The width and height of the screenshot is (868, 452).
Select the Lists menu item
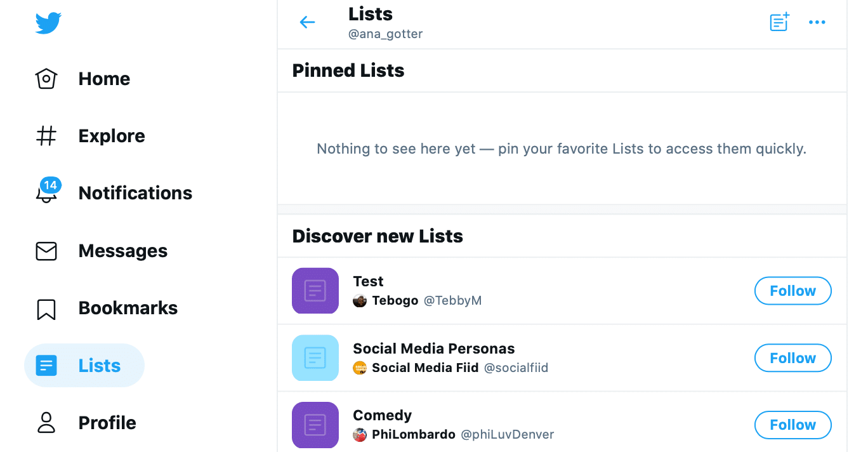pyautogui.click(x=84, y=366)
